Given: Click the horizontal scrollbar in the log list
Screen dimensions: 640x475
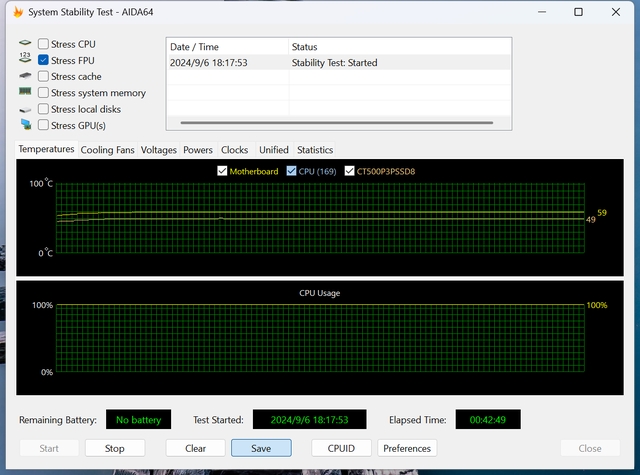Looking at the screenshot, I should [x=337, y=122].
